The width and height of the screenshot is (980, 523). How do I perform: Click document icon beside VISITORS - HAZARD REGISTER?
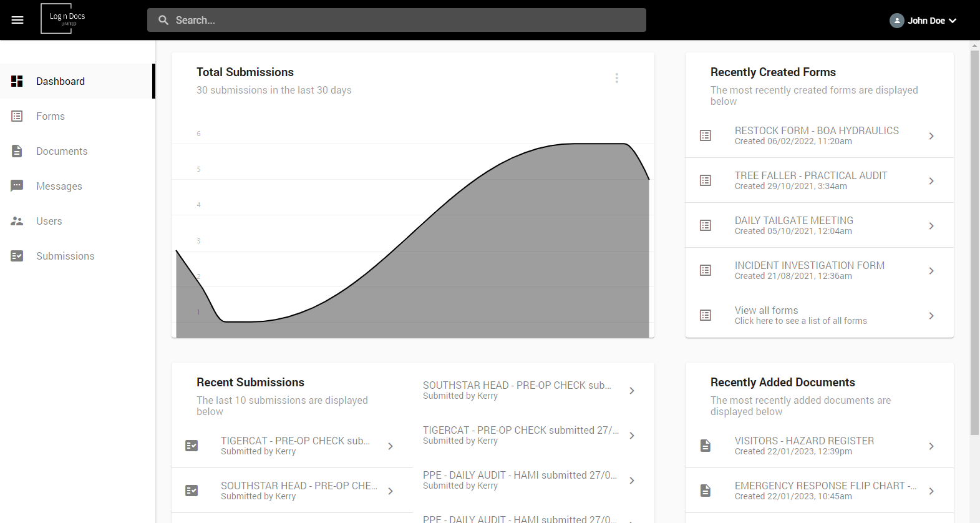(x=706, y=446)
